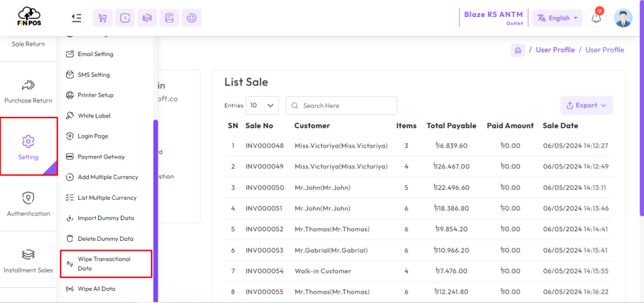Open the clock shortcut icon

pos(125,18)
